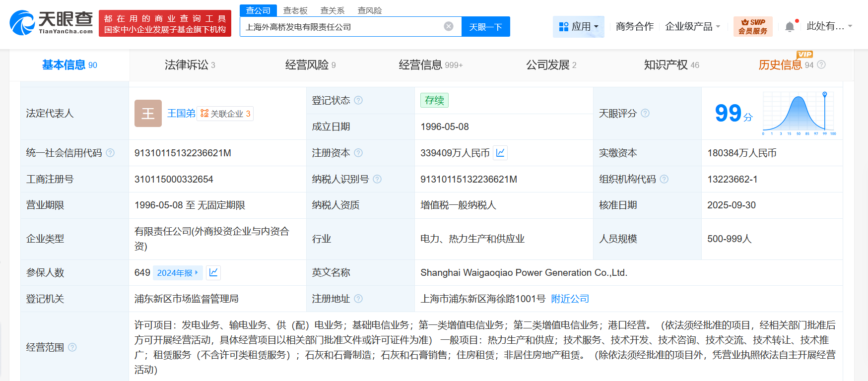
Task: Expand the user account dropdown
Action: tap(829, 26)
